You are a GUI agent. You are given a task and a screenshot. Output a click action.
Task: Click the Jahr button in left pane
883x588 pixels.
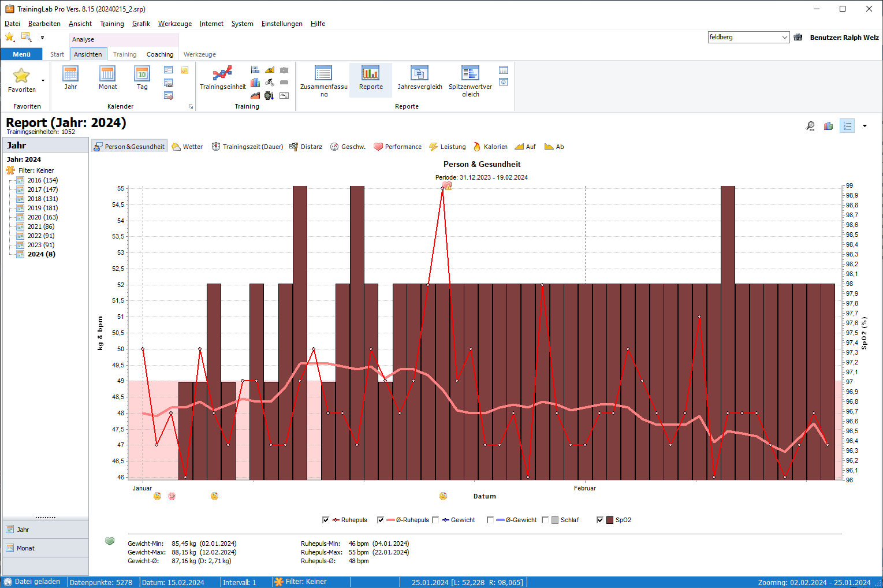click(46, 530)
